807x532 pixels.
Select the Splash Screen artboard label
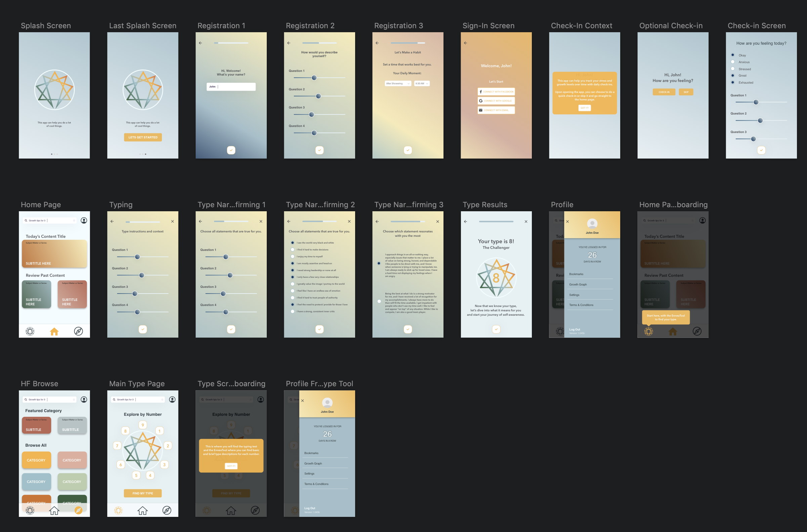[x=46, y=26]
